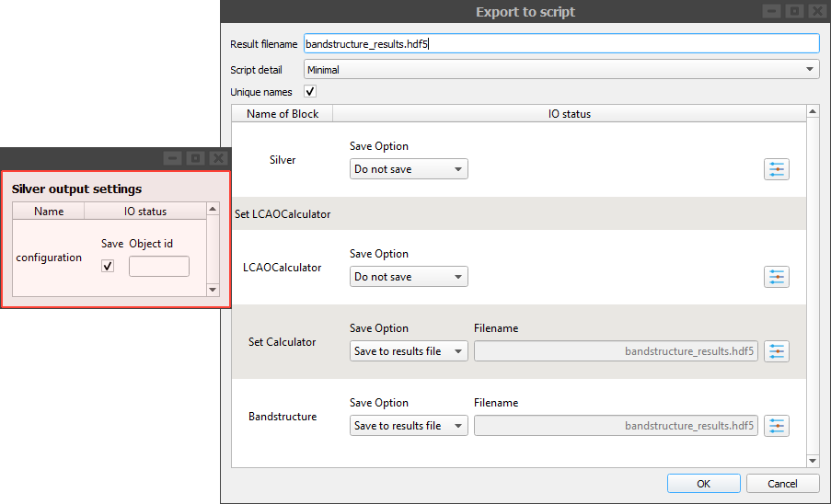The height and width of the screenshot is (504, 831).
Task: Click the Set Calculator Filename field
Action: click(x=616, y=351)
